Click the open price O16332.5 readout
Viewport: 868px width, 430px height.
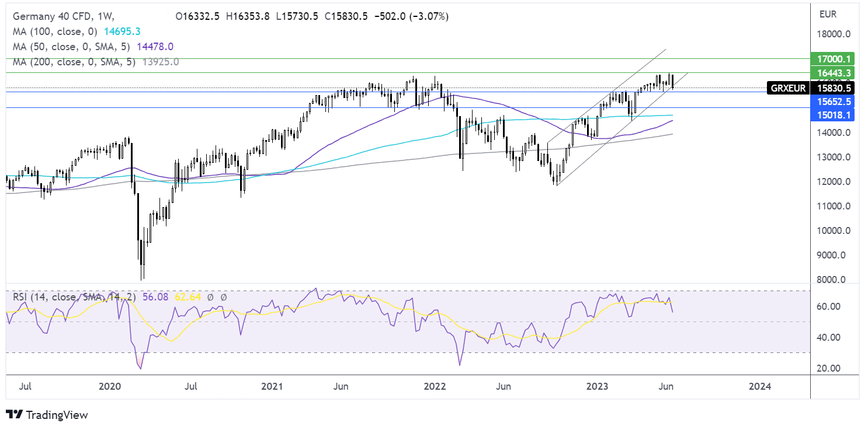point(197,17)
